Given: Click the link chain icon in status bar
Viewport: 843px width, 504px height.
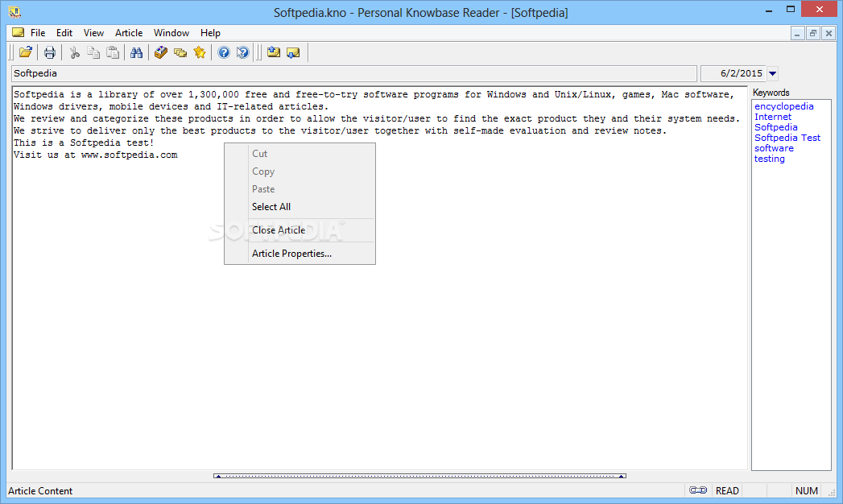Looking at the screenshot, I should (x=698, y=490).
